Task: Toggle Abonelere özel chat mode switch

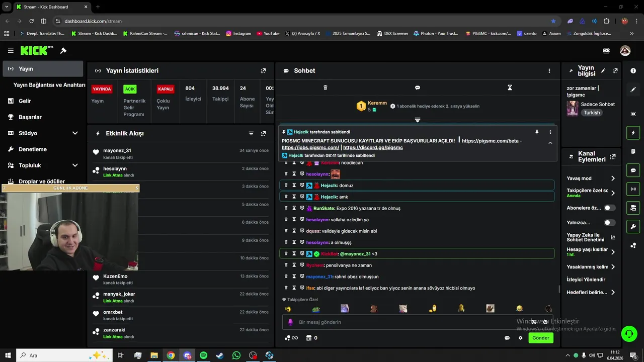Action: [609, 208]
